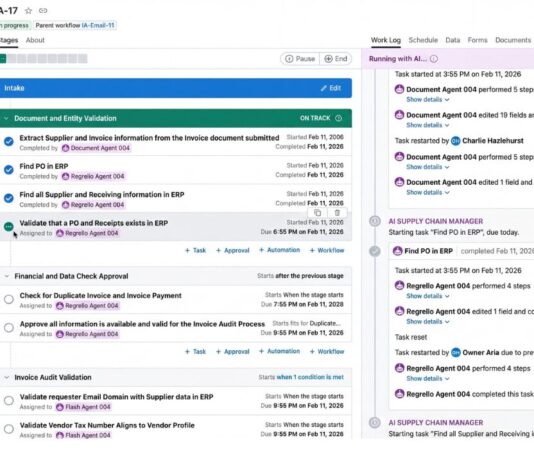Viewport: 534px width, 462px height.
Task: Click in-progress status icon on Validate PO task
Action: point(9,226)
